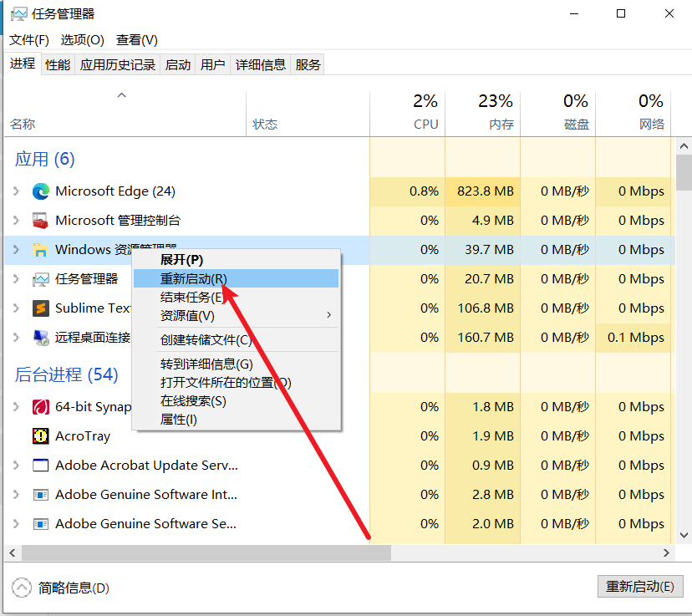Choose 属性(I) in the context menu

(237, 420)
